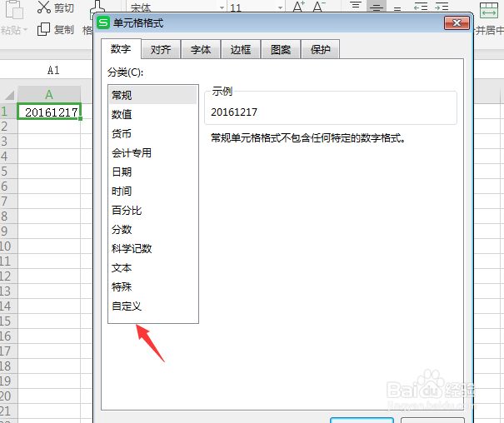
Task: Click the select-all corner triangle
Action: (9, 95)
